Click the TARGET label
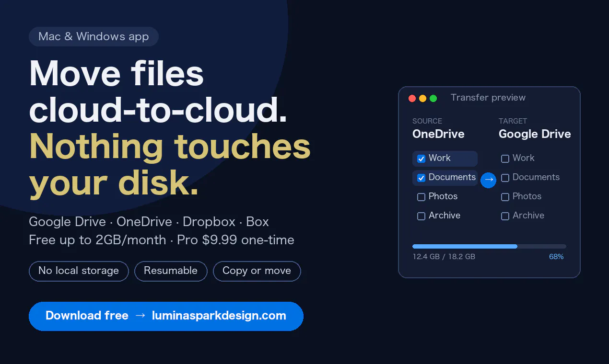The width and height of the screenshot is (609, 364). click(x=513, y=121)
